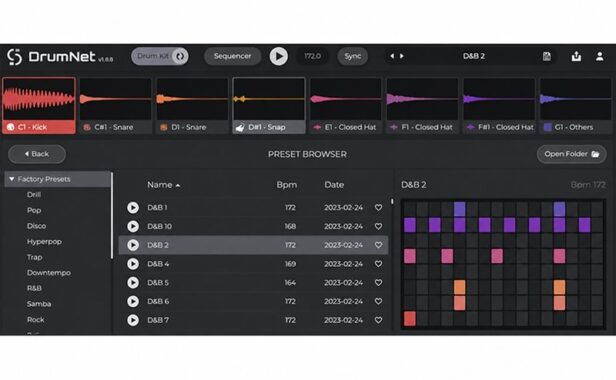Sort presets by Bpm column

pos(286,185)
